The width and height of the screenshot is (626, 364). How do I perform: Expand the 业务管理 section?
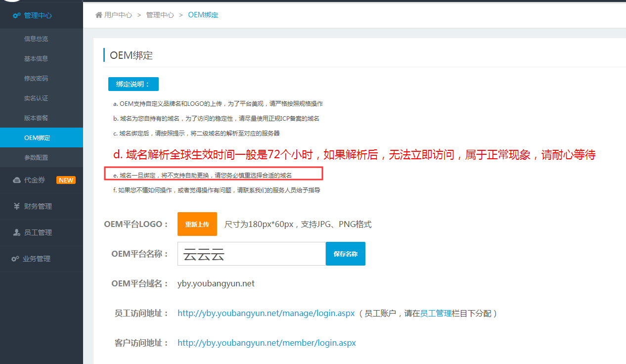pos(37,259)
